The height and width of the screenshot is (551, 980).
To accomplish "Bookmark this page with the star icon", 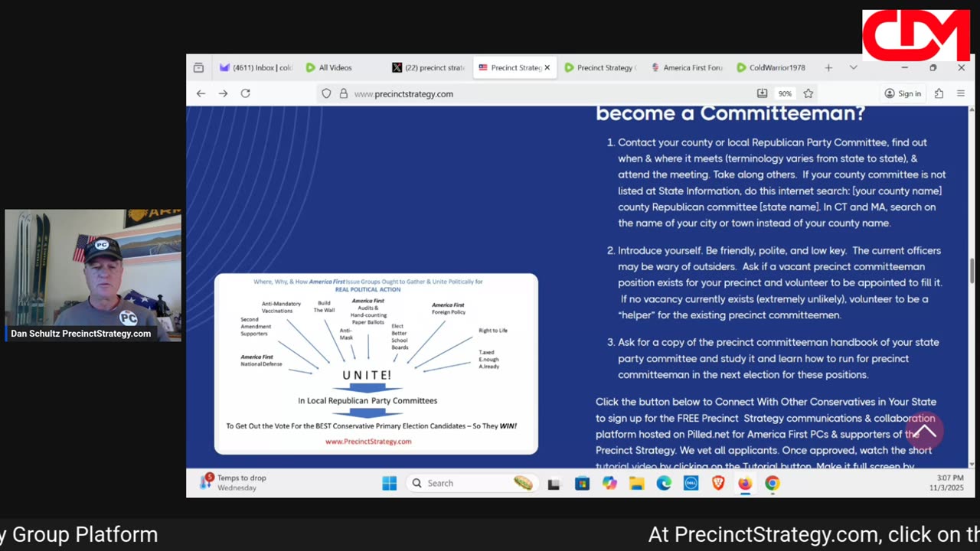I will point(808,93).
